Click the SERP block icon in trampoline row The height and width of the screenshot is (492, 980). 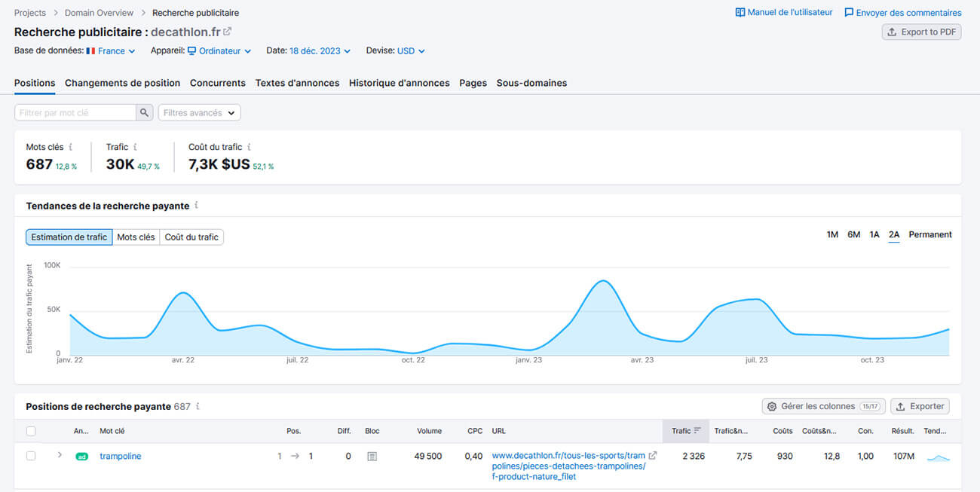372,456
